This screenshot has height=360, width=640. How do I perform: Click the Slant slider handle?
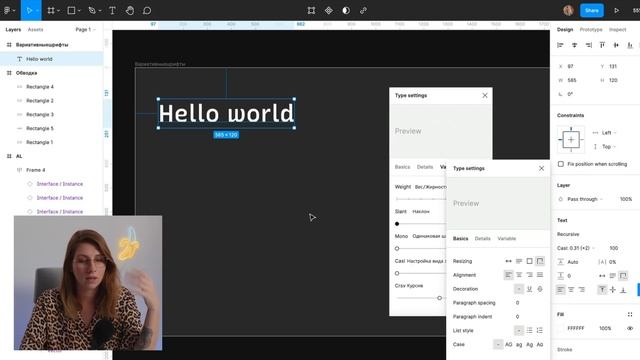click(397, 224)
